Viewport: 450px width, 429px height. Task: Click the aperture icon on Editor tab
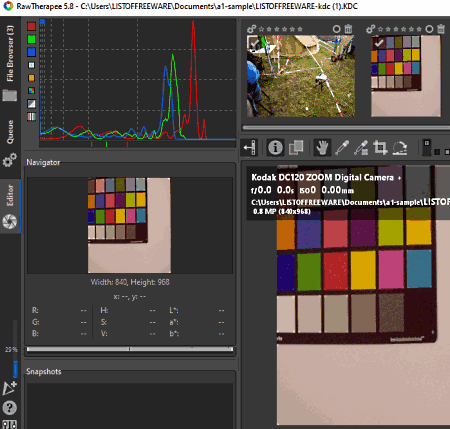[x=10, y=221]
